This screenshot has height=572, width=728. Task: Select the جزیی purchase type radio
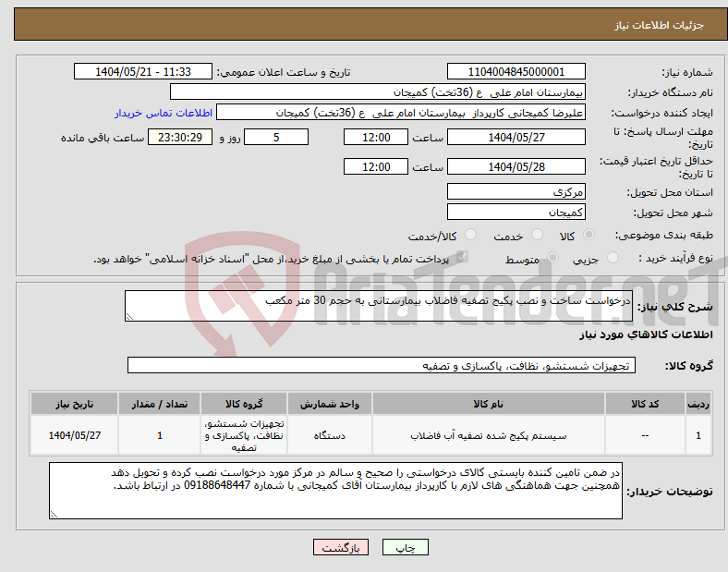tap(613, 258)
